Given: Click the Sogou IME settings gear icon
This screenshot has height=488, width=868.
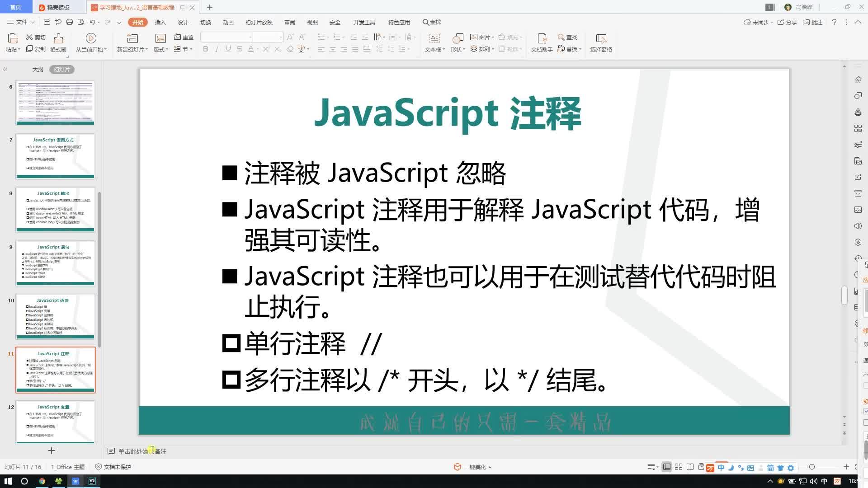Looking at the screenshot, I should click(x=791, y=468).
